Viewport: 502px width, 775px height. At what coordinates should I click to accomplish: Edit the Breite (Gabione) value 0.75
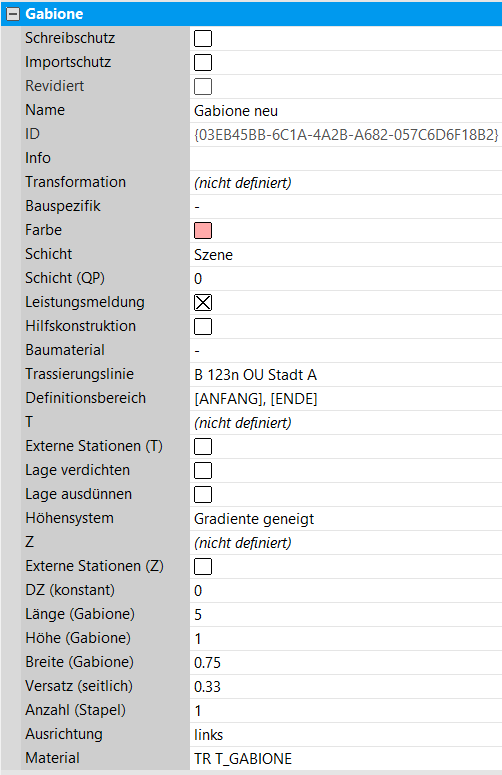point(346,662)
